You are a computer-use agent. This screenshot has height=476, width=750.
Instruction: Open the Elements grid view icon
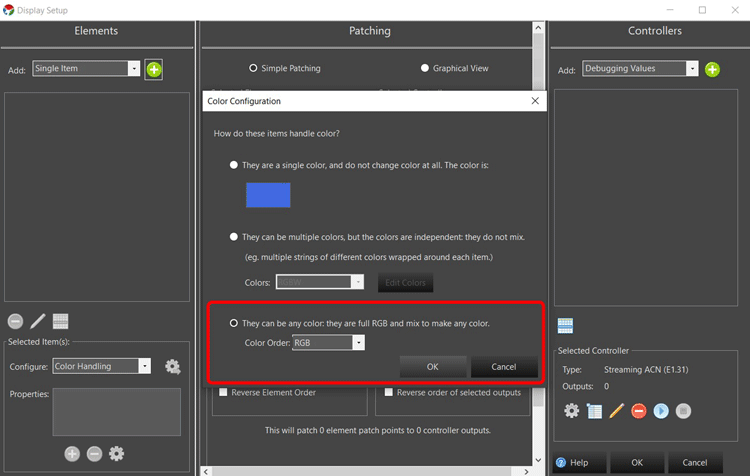[x=60, y=321]
